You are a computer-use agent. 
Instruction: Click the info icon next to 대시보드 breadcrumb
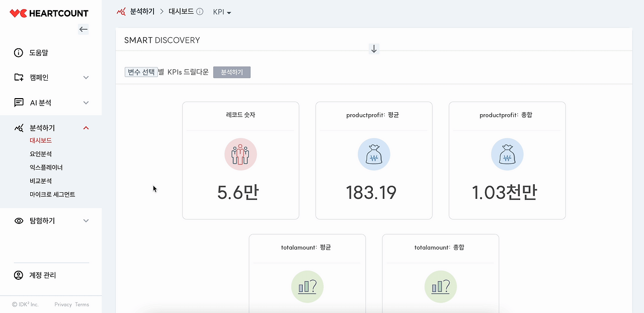[x=199, y=12]
